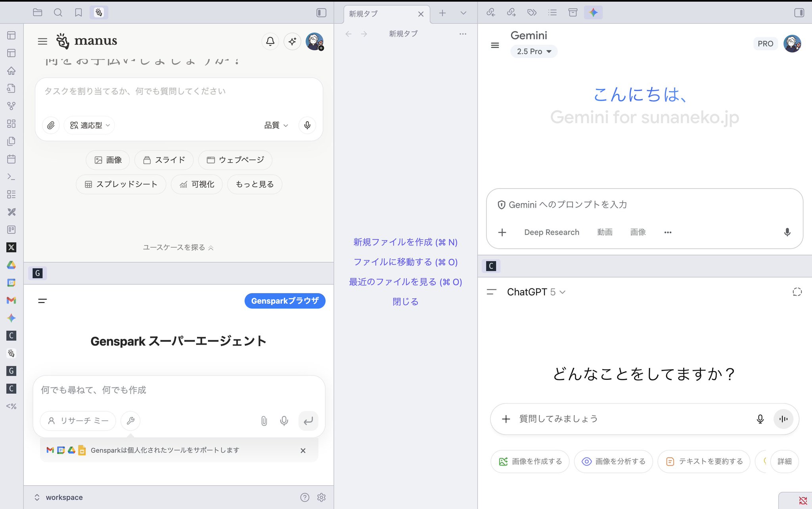Open the 適応型 mode dropdown in Manus
Image resolution: width=812 pixels, height=509 pixels.
click(x=90, y=125)
